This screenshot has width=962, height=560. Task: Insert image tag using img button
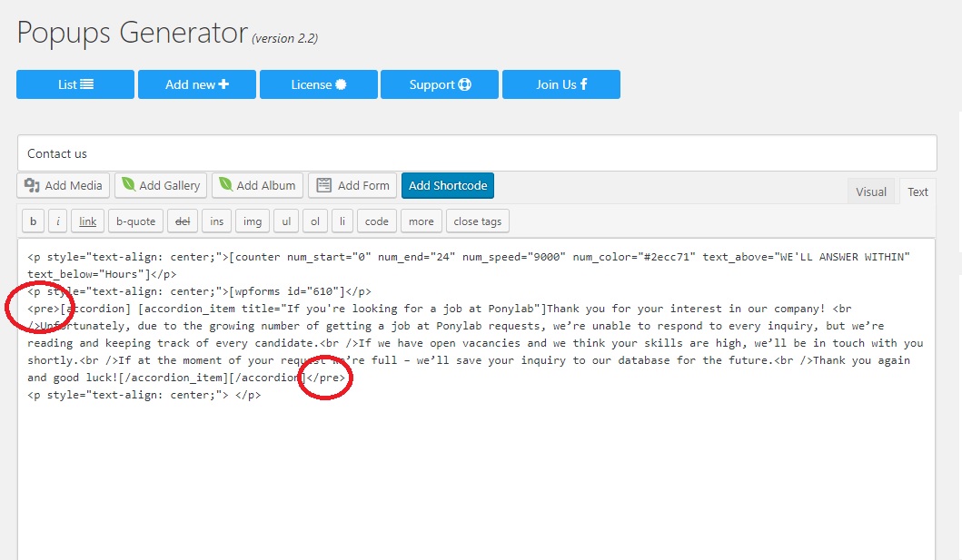(253, 221)
